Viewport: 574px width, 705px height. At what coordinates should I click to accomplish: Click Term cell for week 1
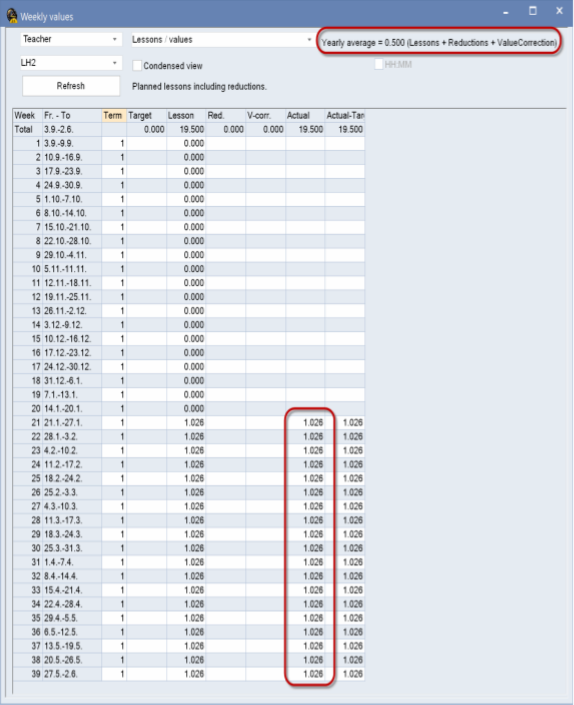(x=114, y=143)
